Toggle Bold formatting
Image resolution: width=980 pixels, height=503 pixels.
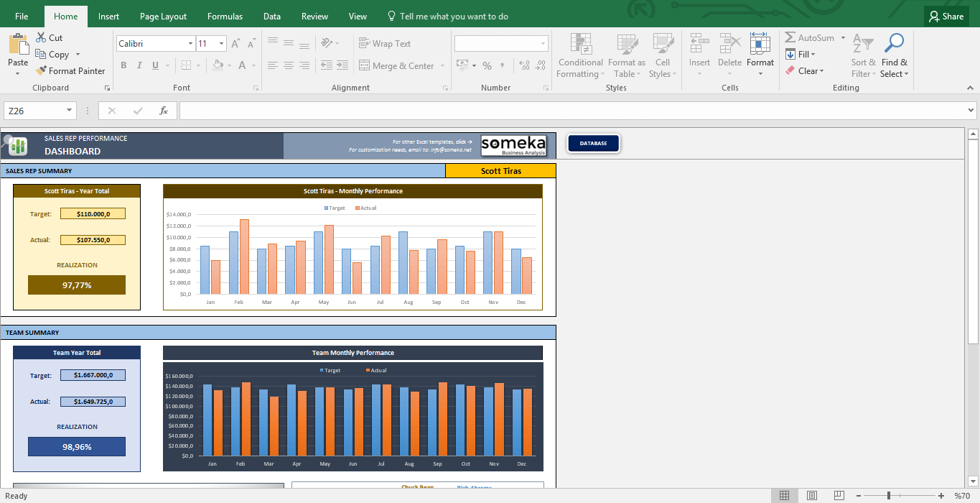click(x=123, y=65)
